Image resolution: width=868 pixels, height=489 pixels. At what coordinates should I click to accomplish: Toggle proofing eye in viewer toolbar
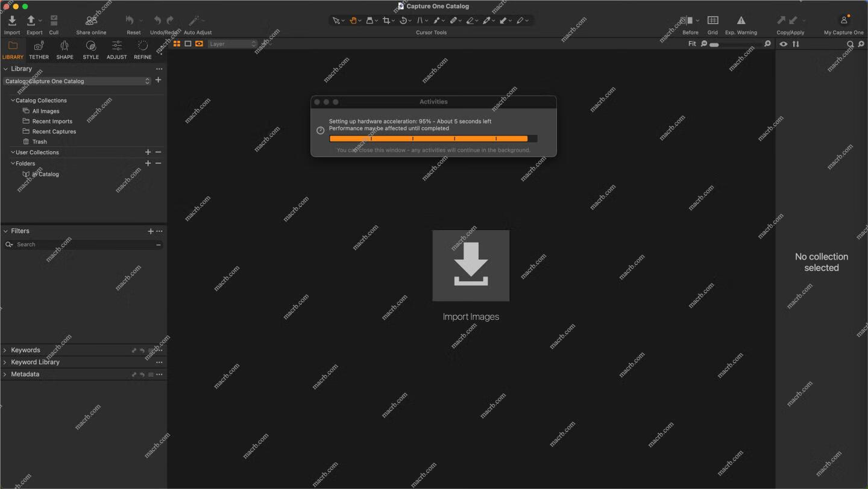pos(199,44)
